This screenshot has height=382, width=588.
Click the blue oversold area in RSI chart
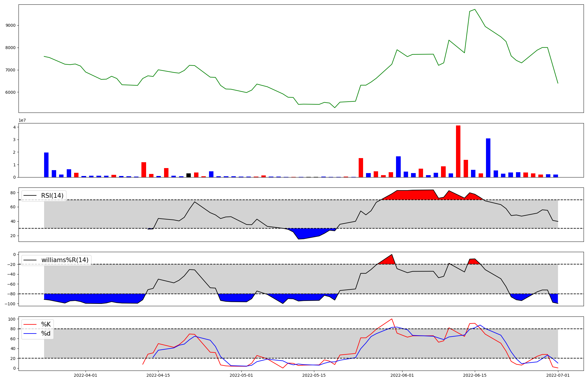306,233
